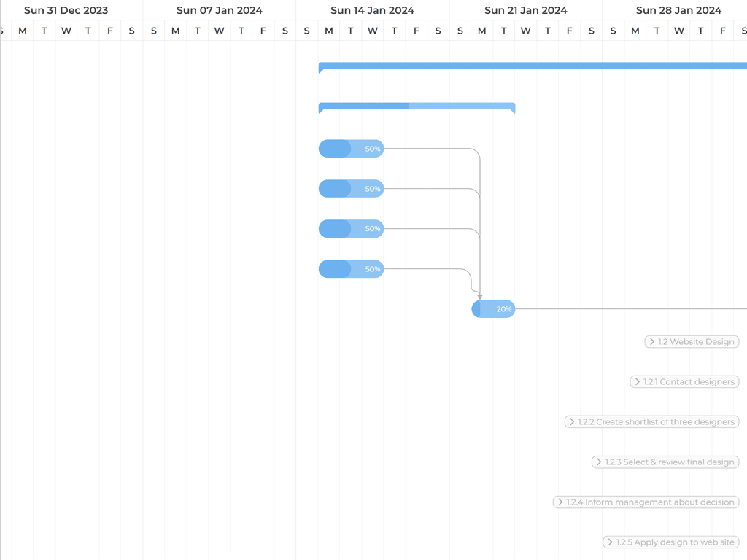The image size is (747, 560).
Task: Click the arrow icon on 1.2.5 Apply design label
Action: tap(610, 542)
